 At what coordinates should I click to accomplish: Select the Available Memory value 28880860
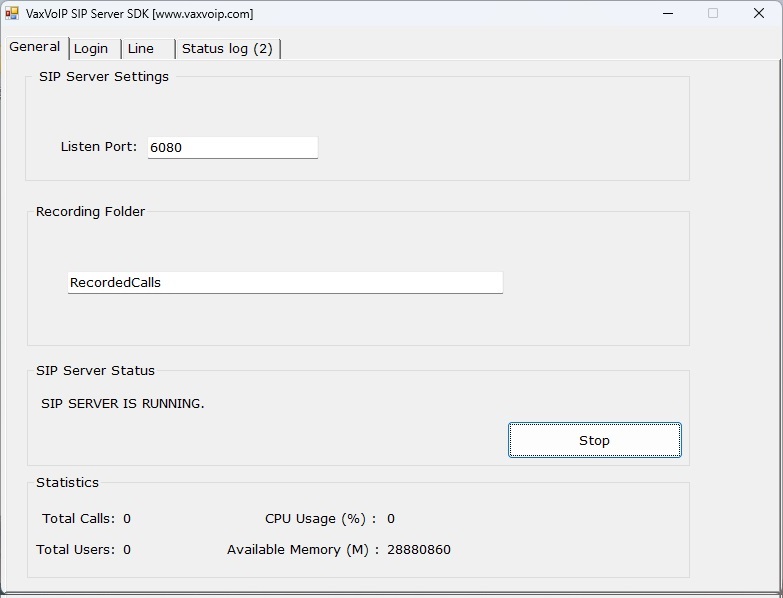coord(419,550)
